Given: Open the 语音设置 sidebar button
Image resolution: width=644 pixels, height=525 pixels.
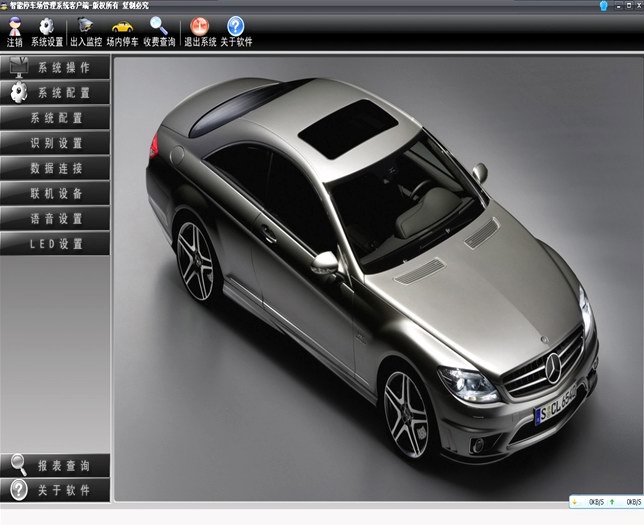Looking at the screenshot, I should (56, 218).
